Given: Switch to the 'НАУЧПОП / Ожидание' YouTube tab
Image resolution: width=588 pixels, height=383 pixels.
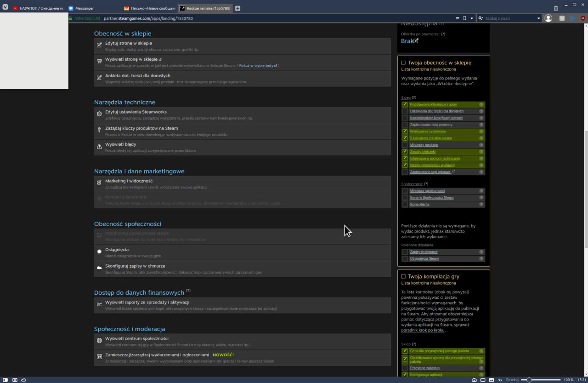Looking at the screenshot, I should pos(38,8).
